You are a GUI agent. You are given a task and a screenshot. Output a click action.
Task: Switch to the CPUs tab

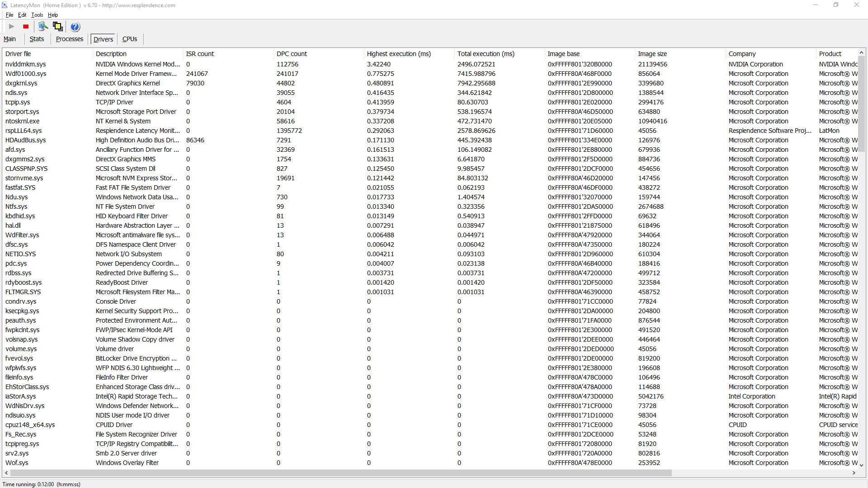pos(130,39)
